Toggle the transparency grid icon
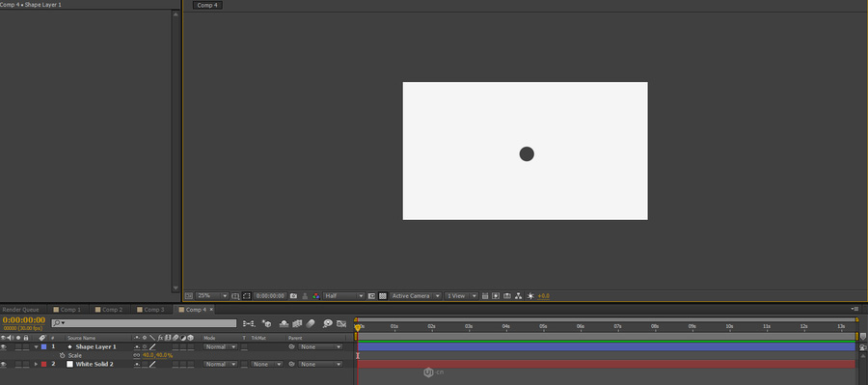Screen dimensions: 868x385 [x=383, y=296]
